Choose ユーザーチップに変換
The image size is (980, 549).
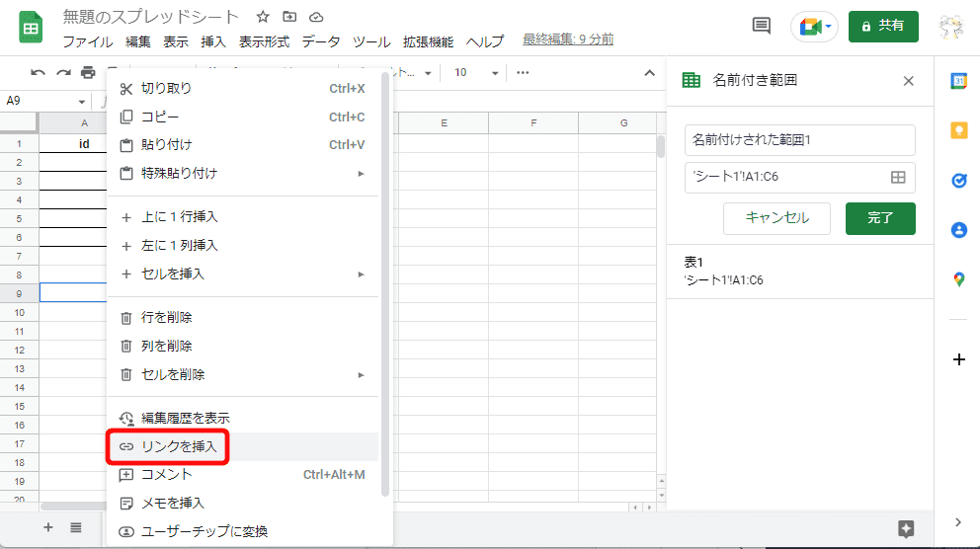242,531
